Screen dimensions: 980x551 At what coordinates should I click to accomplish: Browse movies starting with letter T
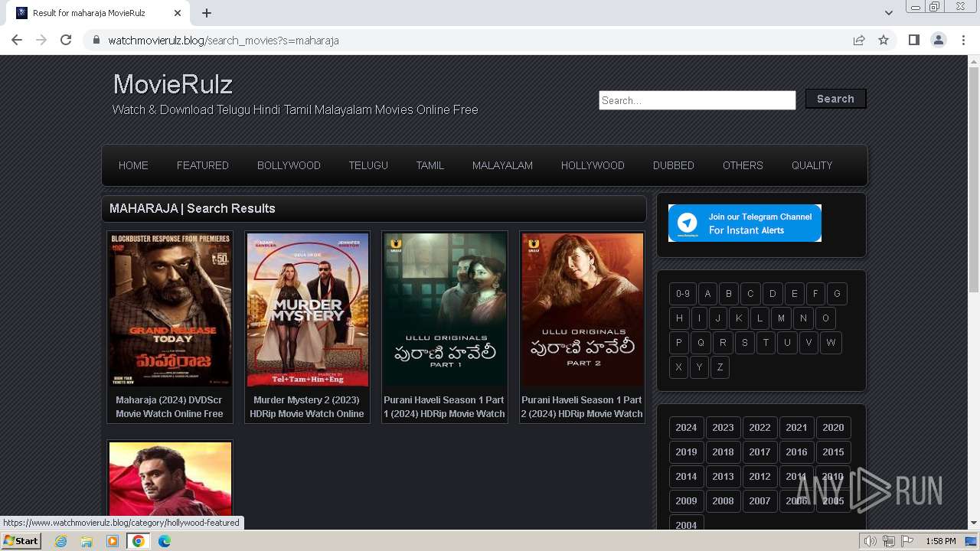click(766, 343)
